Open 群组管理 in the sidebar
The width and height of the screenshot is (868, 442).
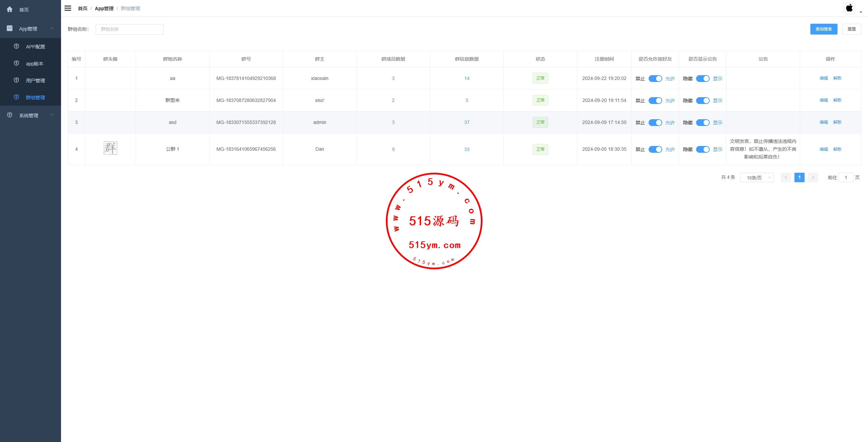pos(35,98)
